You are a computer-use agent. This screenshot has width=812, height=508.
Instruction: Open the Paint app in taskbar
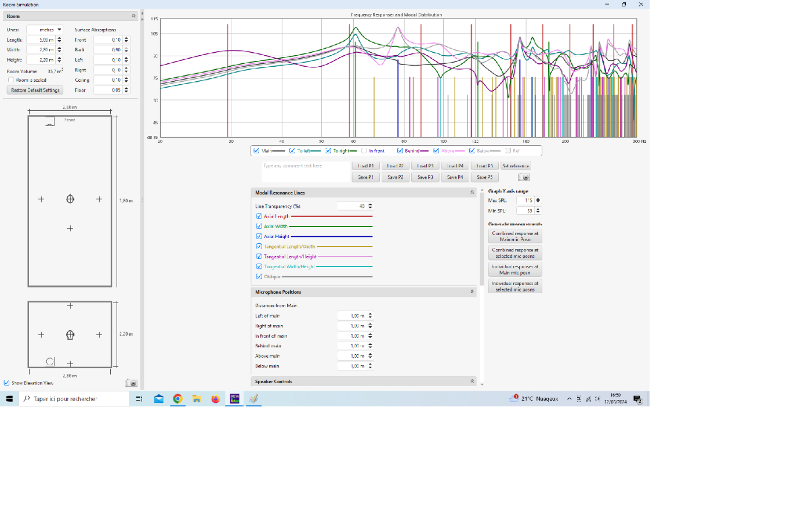tap(253, 399)
